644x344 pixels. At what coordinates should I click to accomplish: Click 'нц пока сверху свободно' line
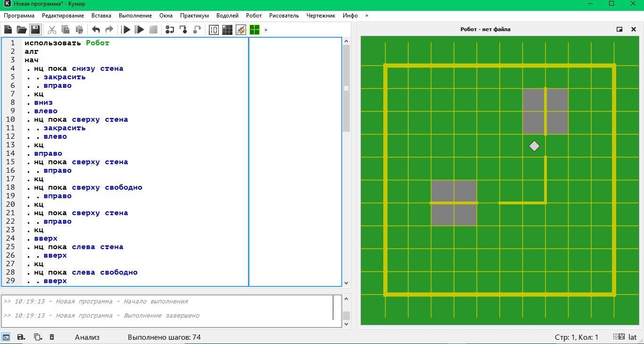coord(88,187)
